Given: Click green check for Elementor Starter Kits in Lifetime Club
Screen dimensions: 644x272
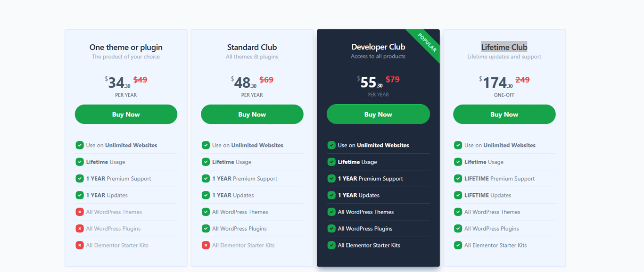Looking at the screenshot, I should [458, 245].
